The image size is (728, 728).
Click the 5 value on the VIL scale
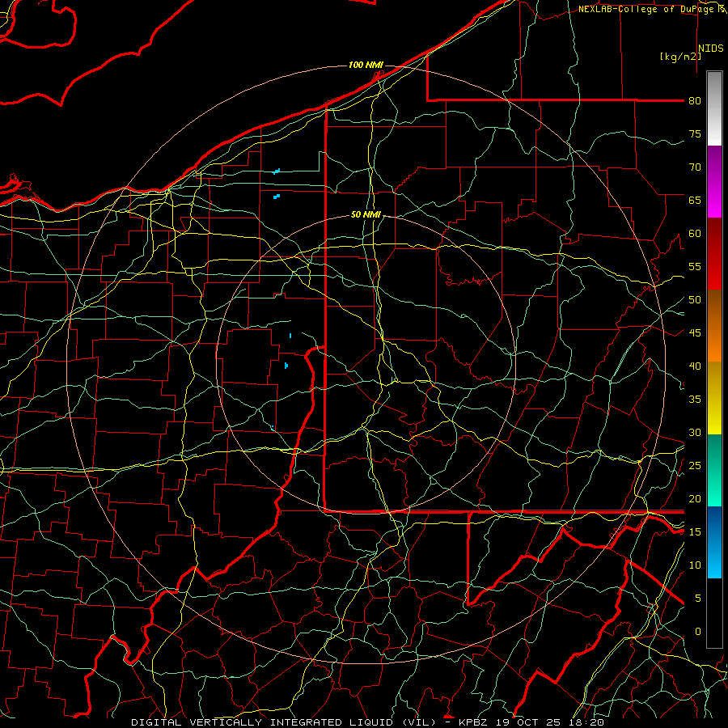pos(698,599)
